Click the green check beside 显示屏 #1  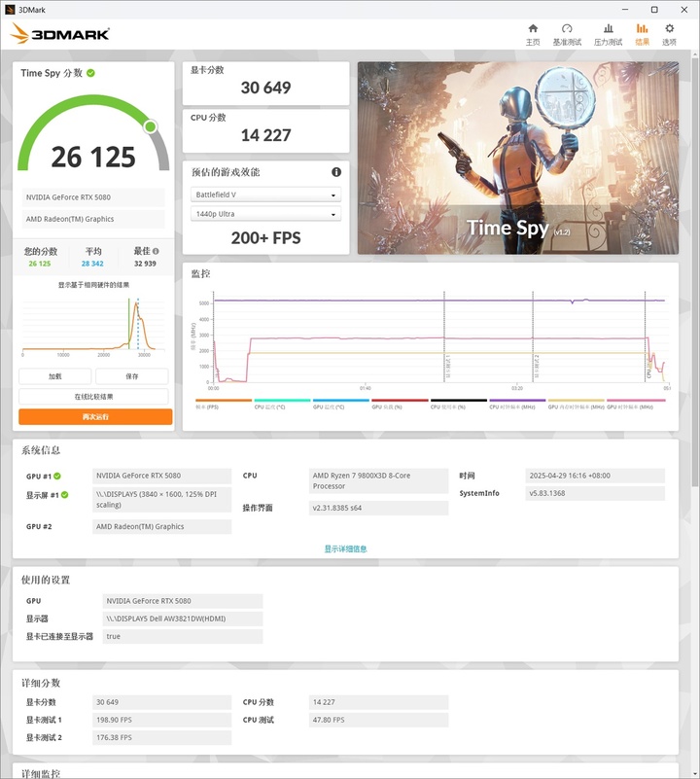[65, 495]
